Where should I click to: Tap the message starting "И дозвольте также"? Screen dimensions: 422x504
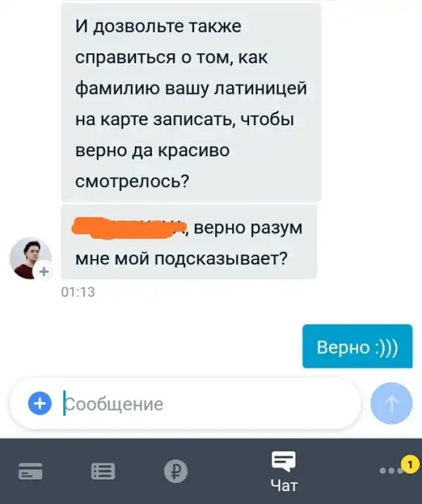(191, 103)
